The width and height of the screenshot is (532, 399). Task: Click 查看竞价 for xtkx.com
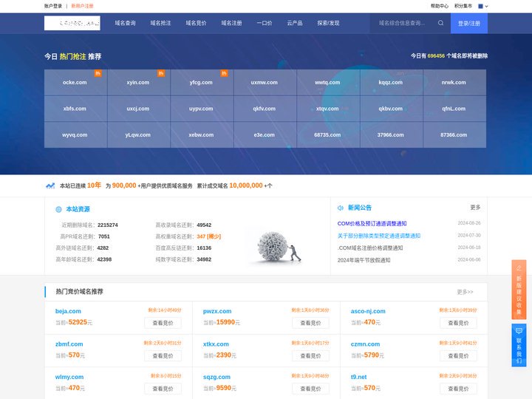(310, 356)
